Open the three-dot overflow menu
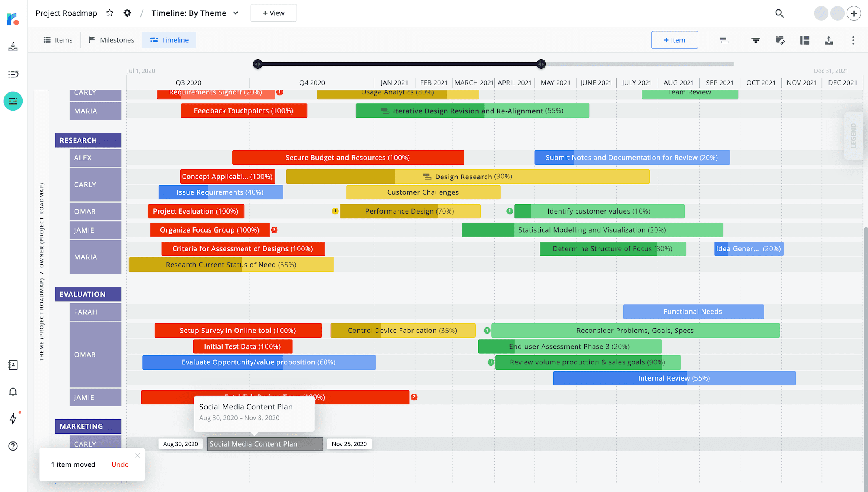 coord(853,40)
